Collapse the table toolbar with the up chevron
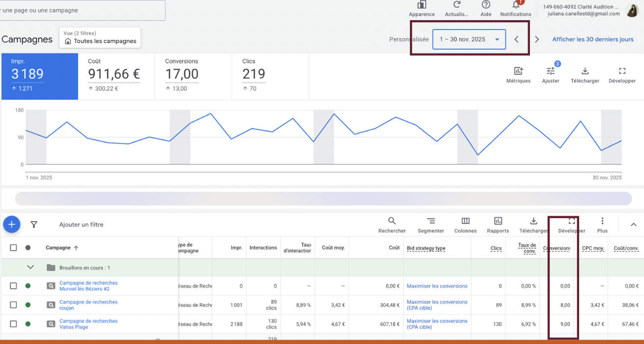Image resolution: width=644 pixels, height=344 pixels. coord(634,225)
